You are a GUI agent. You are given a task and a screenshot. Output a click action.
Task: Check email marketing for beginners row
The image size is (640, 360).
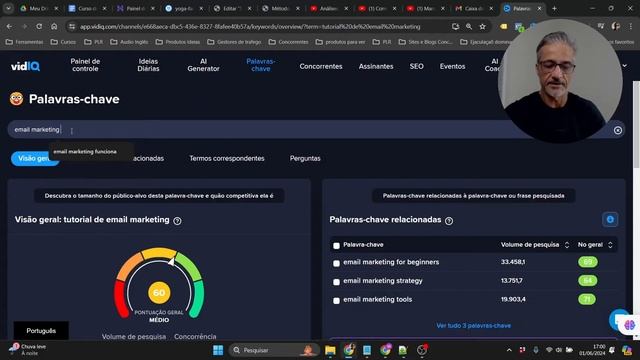[x=336, y=263]
